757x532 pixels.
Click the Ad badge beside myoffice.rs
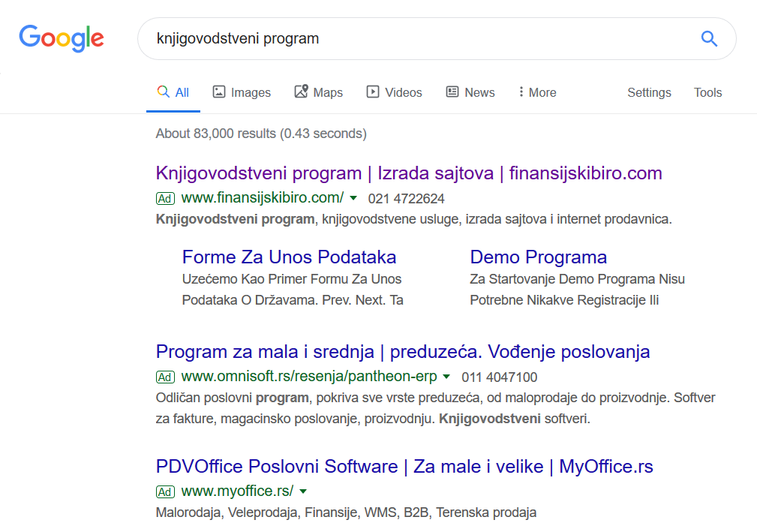tap(165, 492)
